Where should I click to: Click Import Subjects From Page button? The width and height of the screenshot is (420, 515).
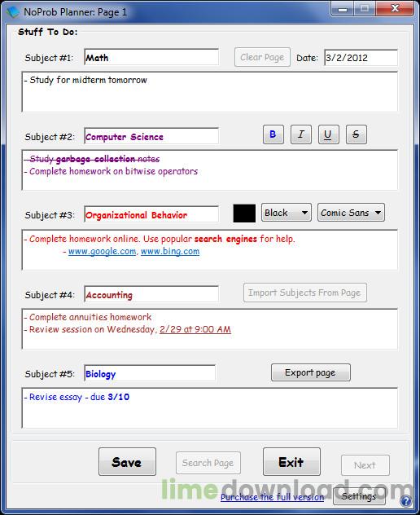(x=305, y=293)
